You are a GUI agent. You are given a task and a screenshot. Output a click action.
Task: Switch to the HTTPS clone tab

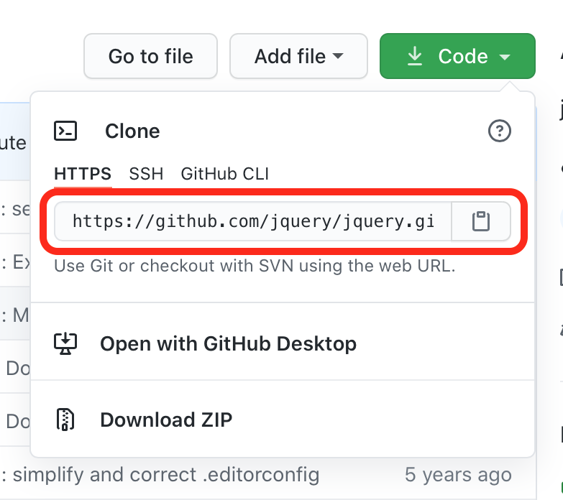click(x=83, y=174)
